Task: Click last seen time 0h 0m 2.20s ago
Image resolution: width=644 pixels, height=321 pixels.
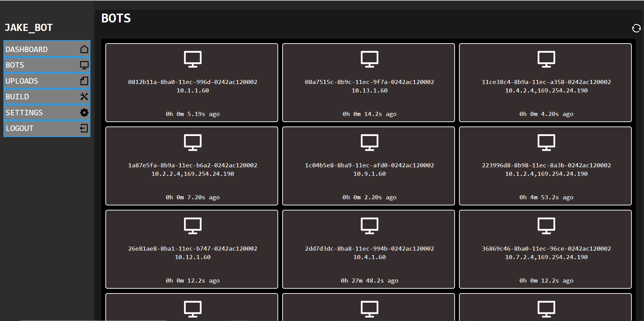Action: click(370, 197)
